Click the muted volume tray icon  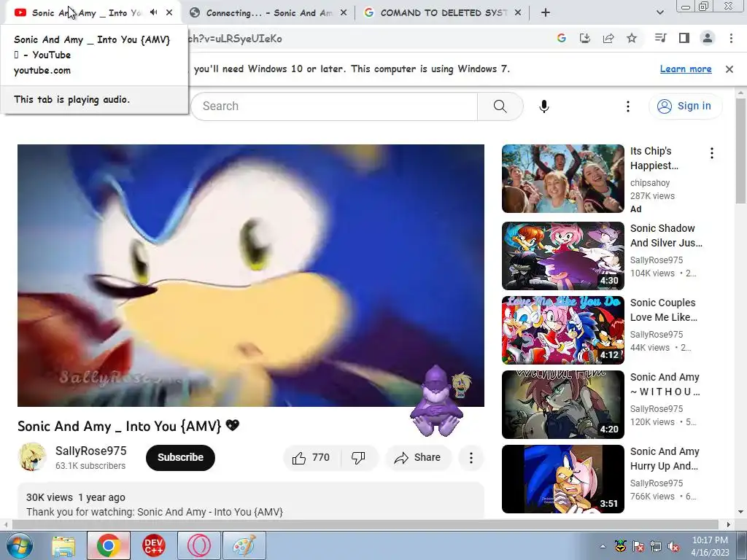[673, 546]
